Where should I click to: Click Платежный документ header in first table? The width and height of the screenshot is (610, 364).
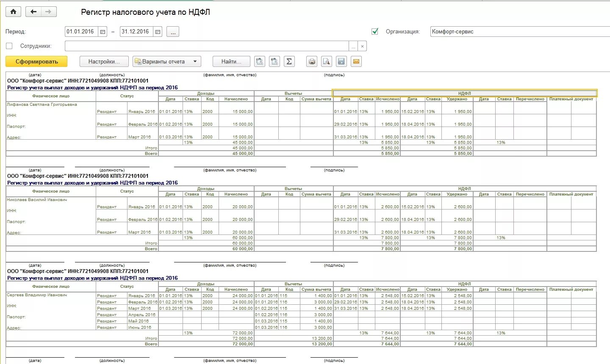pyautogui.click(x=571, y=99)
